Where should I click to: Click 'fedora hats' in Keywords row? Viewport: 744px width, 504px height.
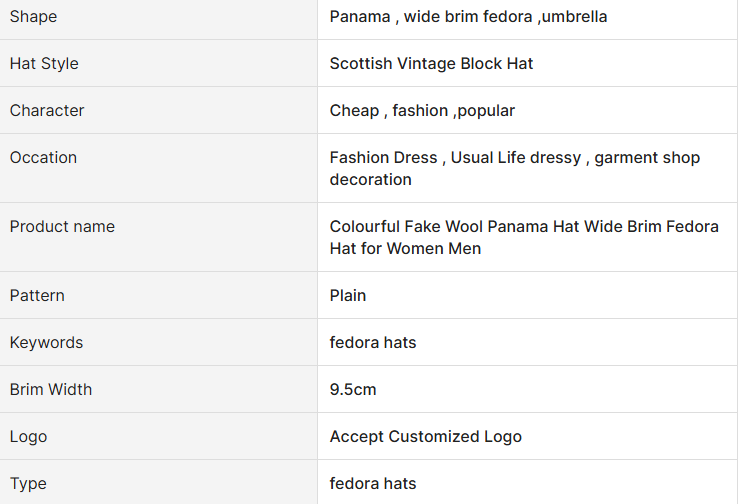coord(372,342)
